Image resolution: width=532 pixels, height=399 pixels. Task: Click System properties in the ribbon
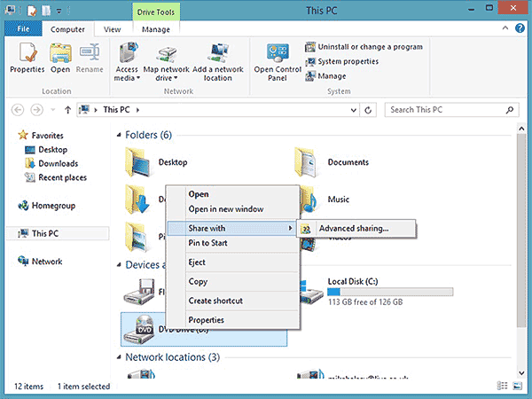coord(347,61)
